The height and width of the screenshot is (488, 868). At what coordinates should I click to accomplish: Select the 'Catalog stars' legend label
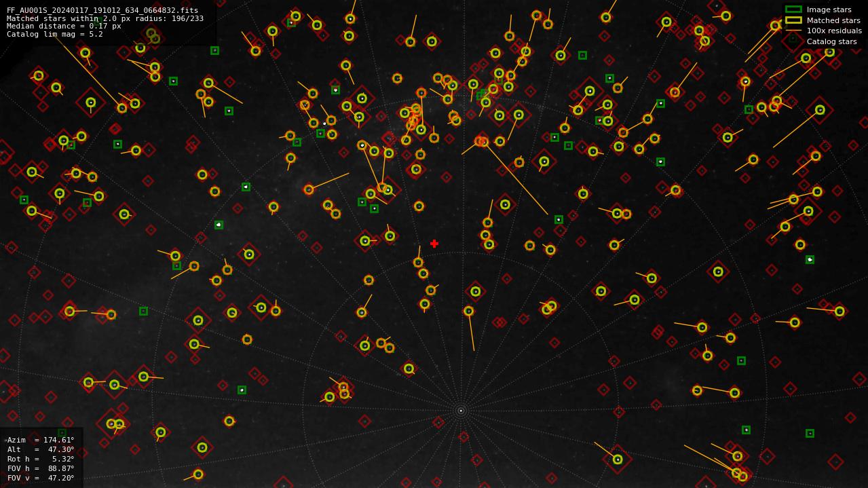coord(831,41)
